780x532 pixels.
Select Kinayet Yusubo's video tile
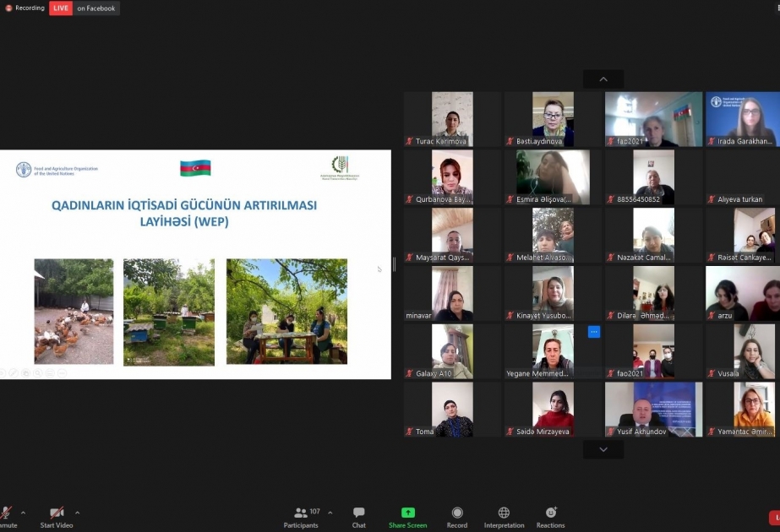tap(553, 293)
